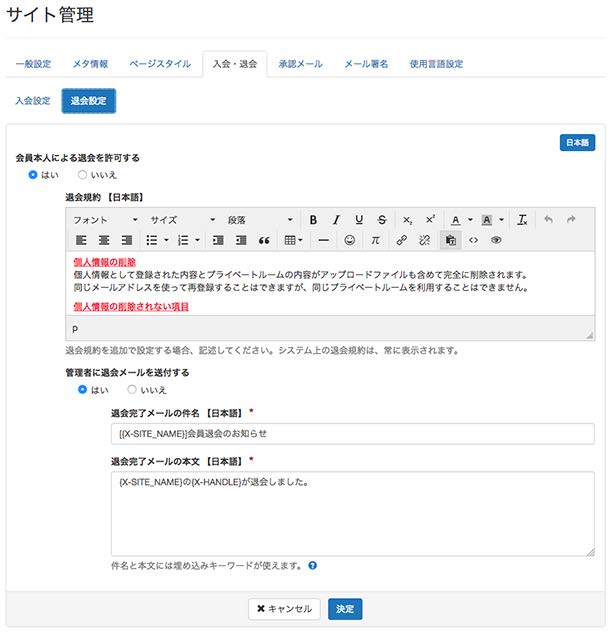Open the サイズ dropdown
The height and width of the screenshot is (632, 610).
[183, 220]
